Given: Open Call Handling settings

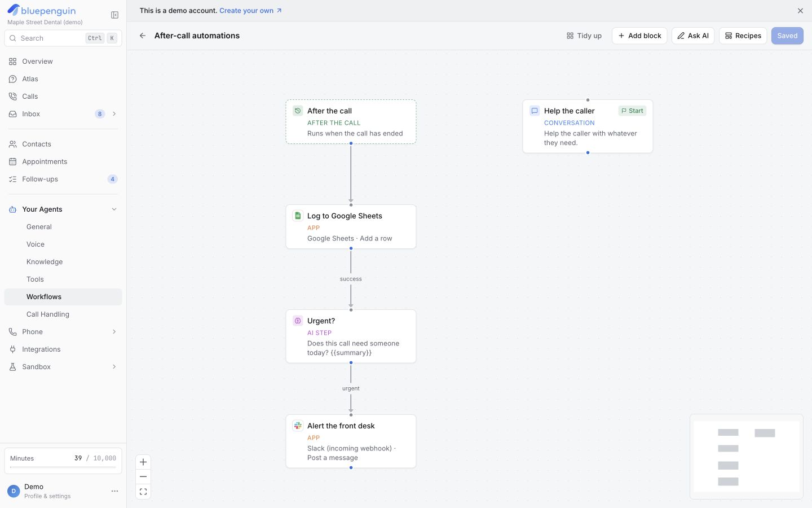Looking at the screenshot, I should pyautogui.click(x=63, y=314).
